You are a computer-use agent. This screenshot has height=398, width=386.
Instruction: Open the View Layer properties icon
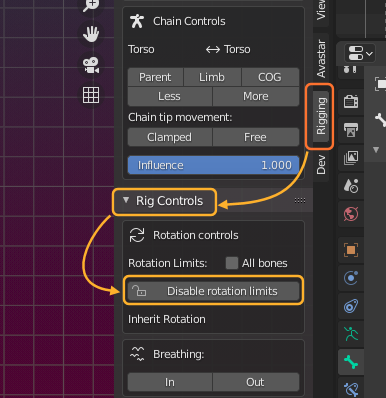tap(351, 158)
